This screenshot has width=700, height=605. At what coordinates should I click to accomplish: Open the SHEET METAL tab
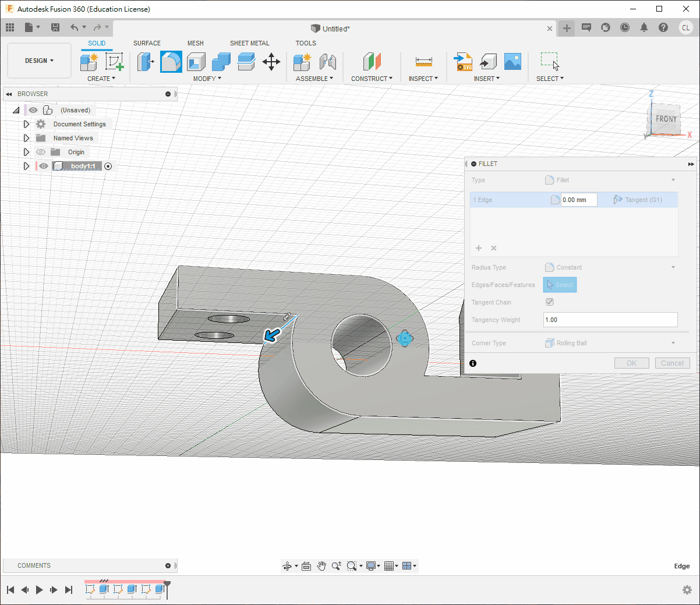click(249, 43)
